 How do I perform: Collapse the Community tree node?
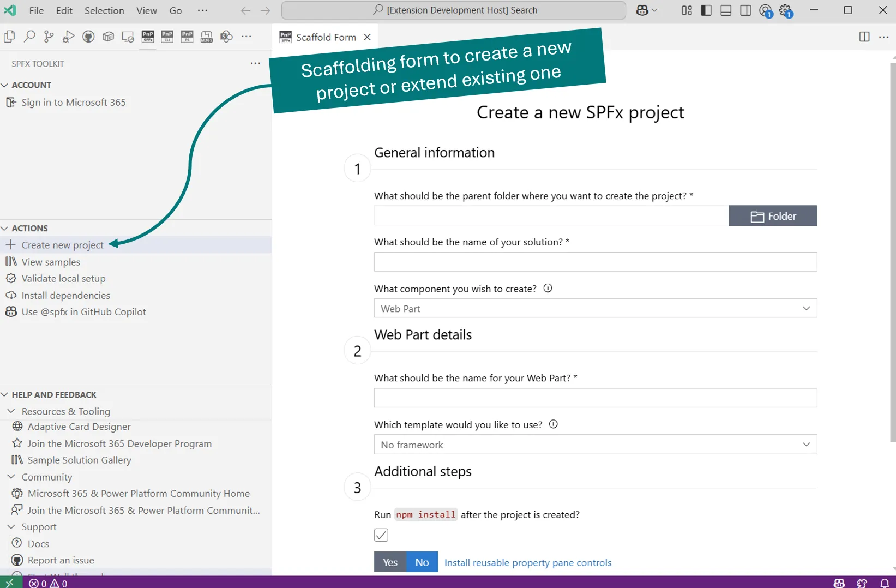pos(11,477)
